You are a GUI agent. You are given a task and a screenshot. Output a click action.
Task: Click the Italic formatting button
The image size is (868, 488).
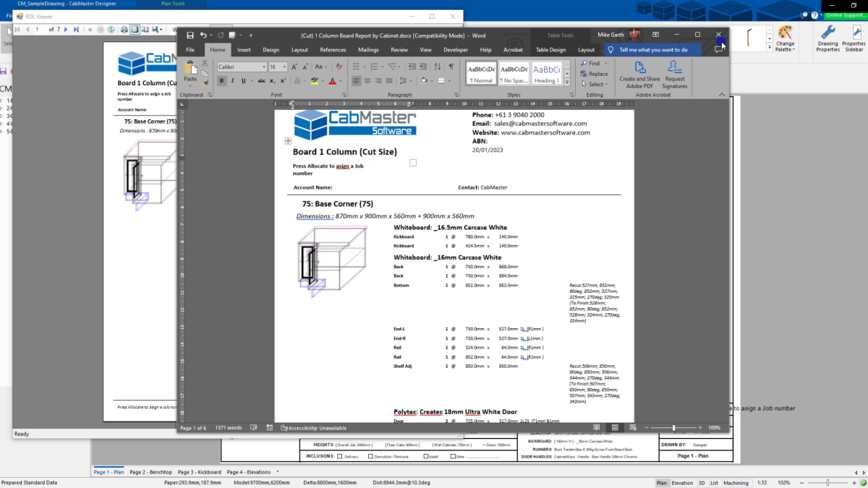pyautogui.click(x=232, y=81)
